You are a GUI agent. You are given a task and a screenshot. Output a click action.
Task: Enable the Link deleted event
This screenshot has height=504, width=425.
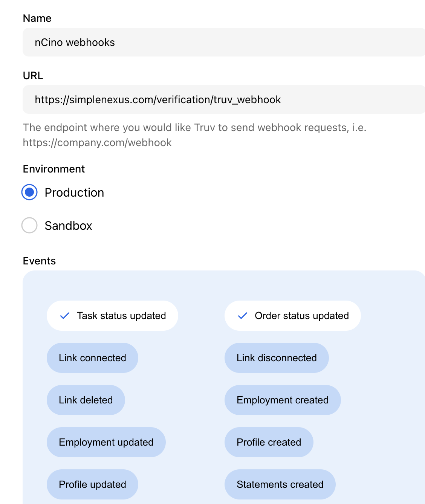click(86, 400)
